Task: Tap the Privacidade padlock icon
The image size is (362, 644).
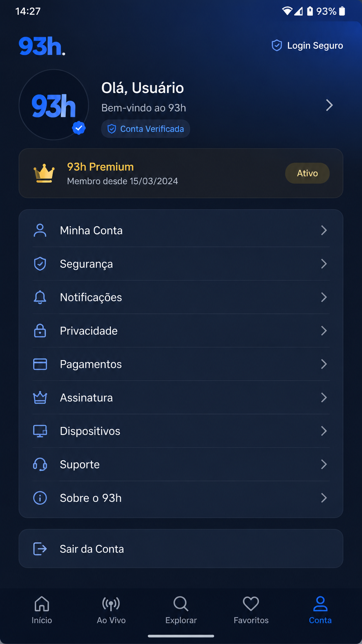Action: tap(40, 331)
